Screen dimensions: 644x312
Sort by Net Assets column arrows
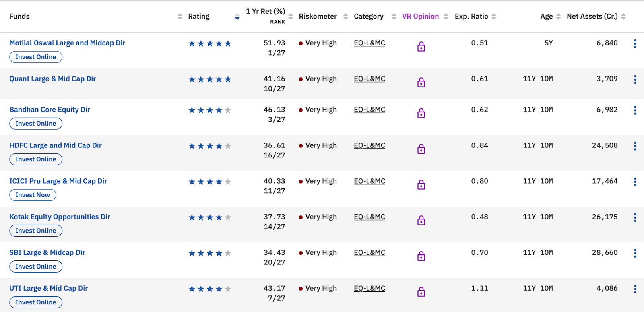pos(623,17)
